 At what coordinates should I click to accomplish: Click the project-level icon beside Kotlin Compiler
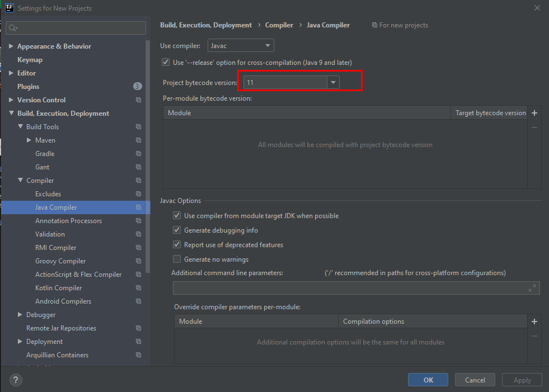pyautogui.click(x=138, y=287)
